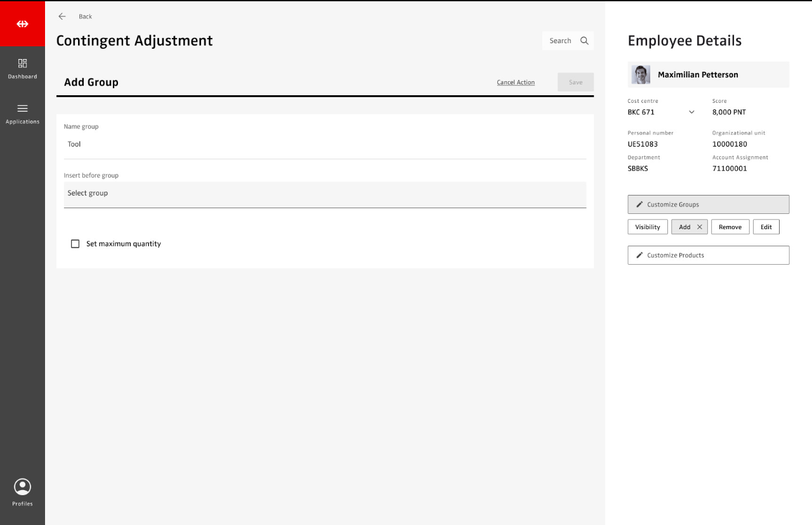
Task: Expand the Cost centre dropdown chevron
Action: click(x=691, y=112)
